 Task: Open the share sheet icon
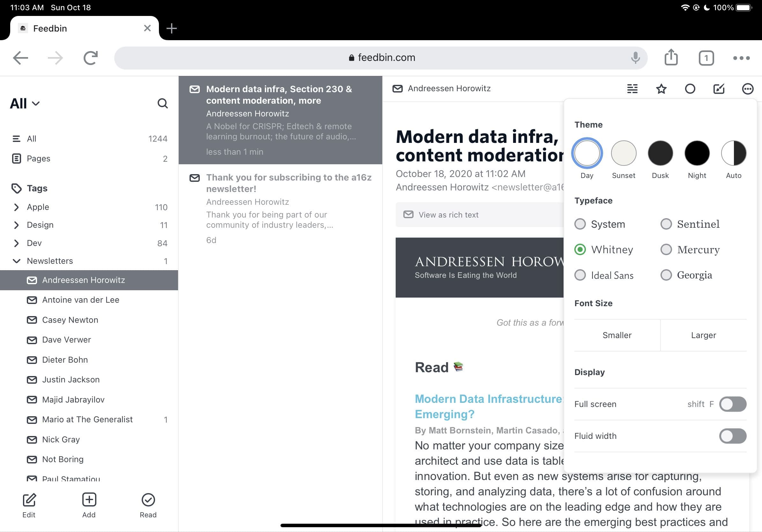(x=671, y=57)
